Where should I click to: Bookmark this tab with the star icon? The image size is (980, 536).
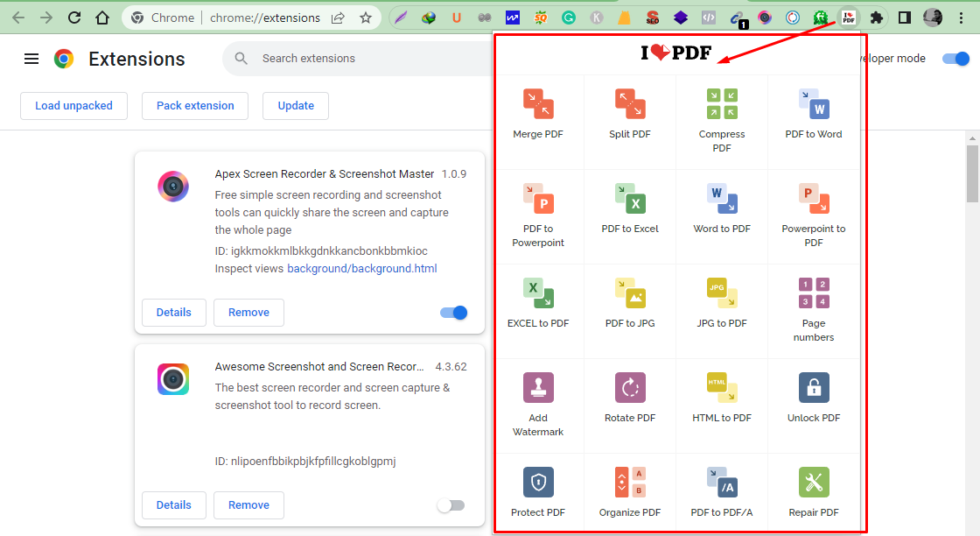366,18
